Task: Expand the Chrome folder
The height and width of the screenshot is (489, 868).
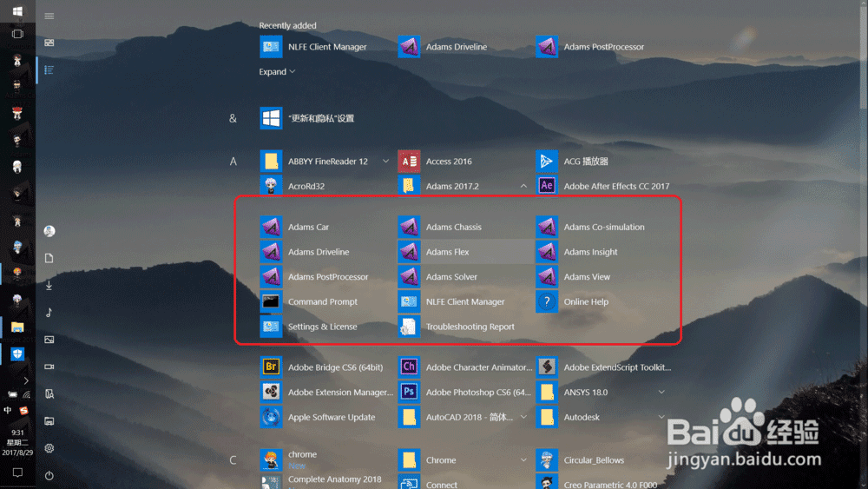Action: pos(523,459)
